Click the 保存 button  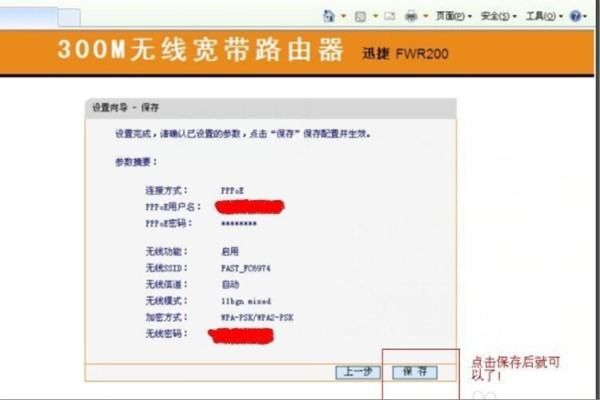click(415, 372)
